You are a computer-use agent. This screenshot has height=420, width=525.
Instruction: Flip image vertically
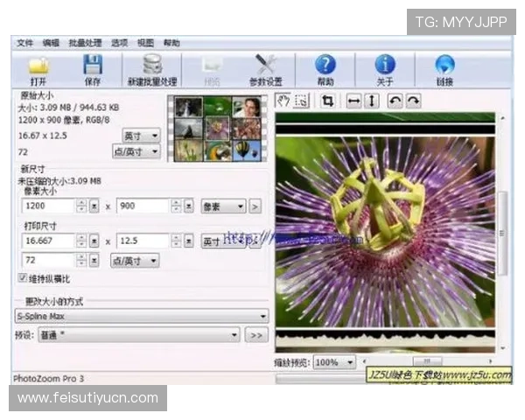371,101
